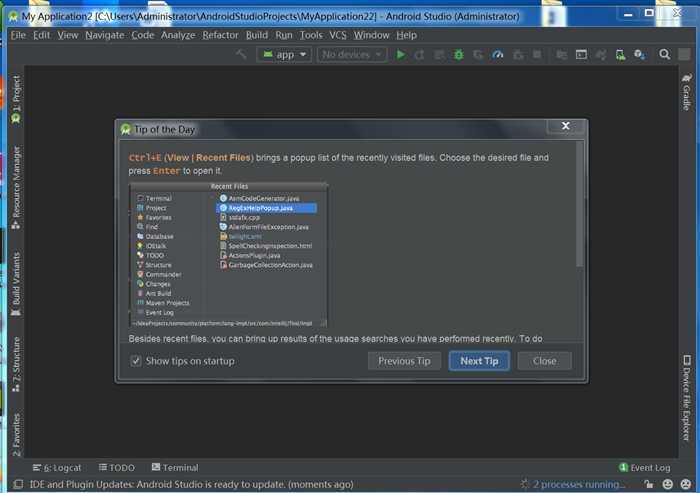The width and height of the screenshot is (700, 493).
Task: Uncheck Show tips on startup checkbox
Action: coord(136,361)
